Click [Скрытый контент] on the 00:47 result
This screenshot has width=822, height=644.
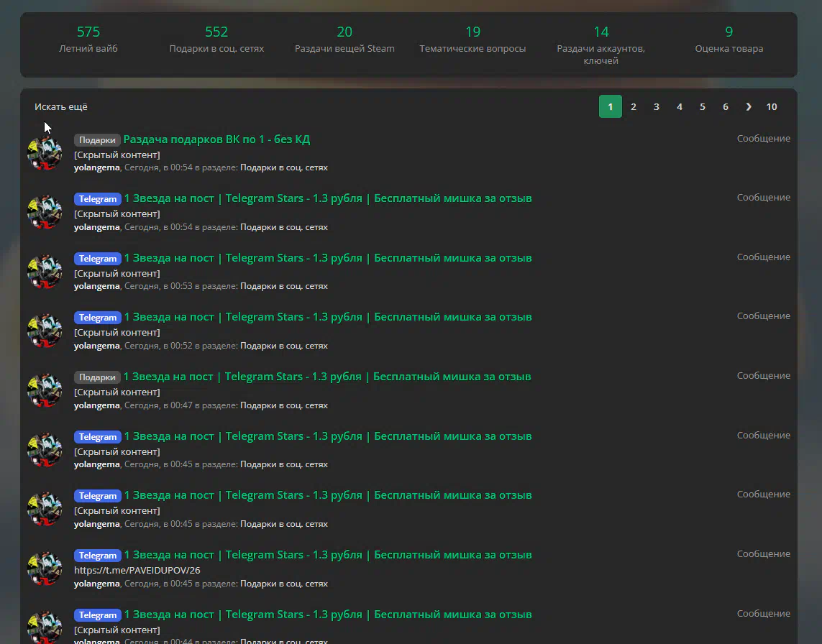tap(117, 392)
